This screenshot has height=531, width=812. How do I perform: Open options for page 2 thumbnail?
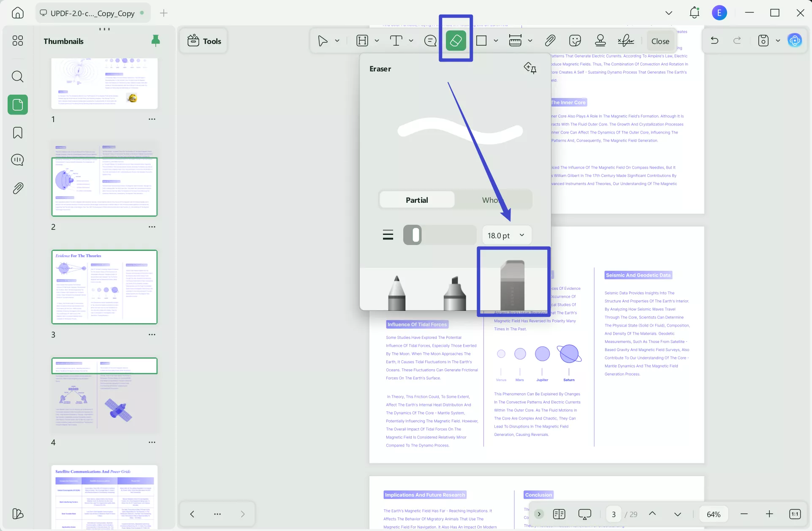[x=152, y=227]
